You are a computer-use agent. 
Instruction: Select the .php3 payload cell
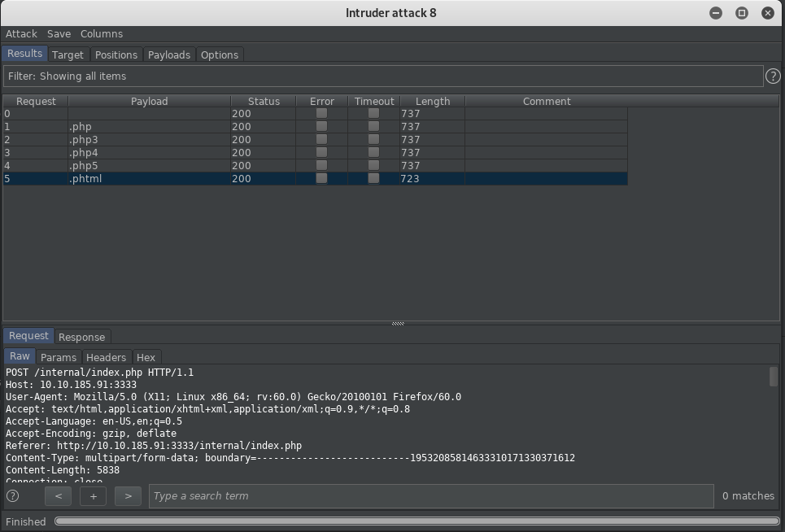click(149, 140)
